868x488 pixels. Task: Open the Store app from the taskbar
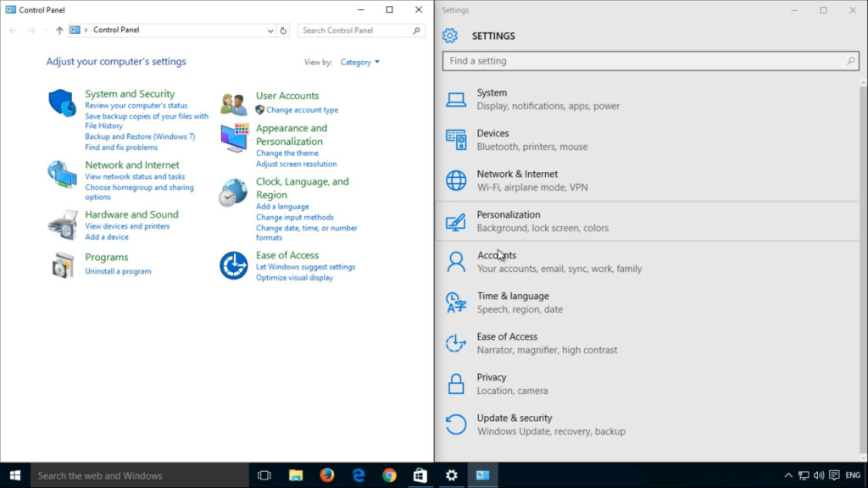click(x=420, y=475)
